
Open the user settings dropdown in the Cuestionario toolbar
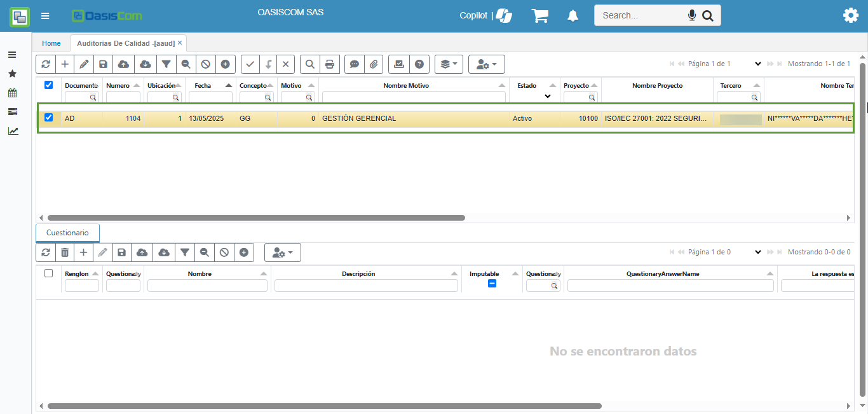pyautogui.click(x=283, y=252)
